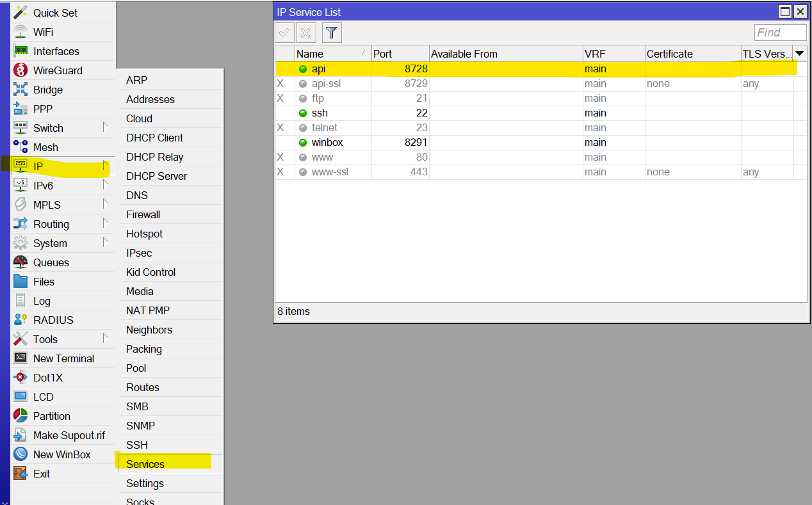This screenshot has width=812, height=505.
Task: Open Firewall from the IP submenu
Action: point(143,214)
